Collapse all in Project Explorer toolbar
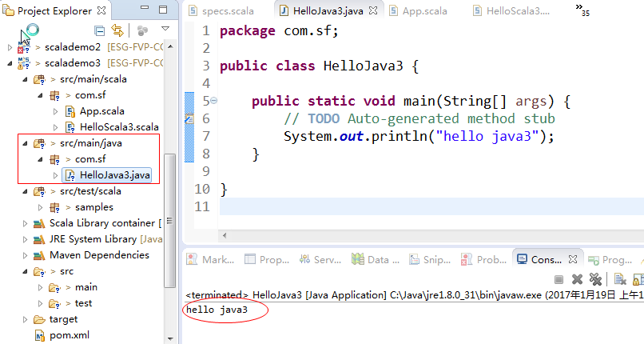The width and height of the screenshot is (644, 344). (99, 30)
